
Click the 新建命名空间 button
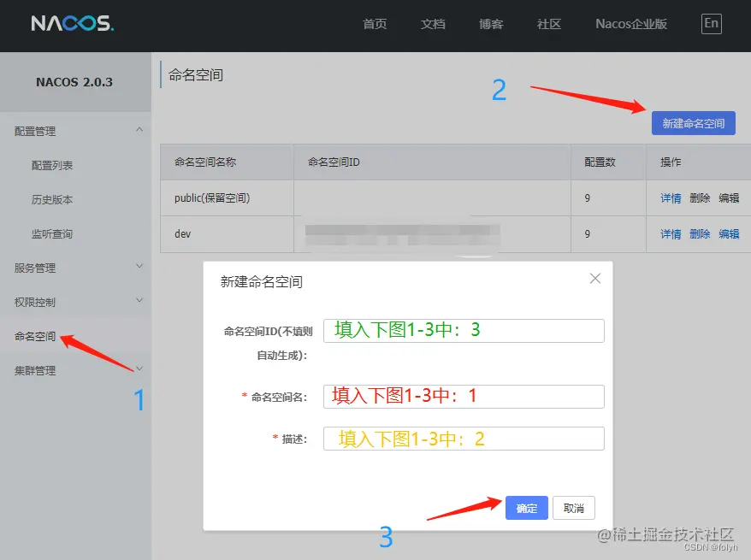693,123
